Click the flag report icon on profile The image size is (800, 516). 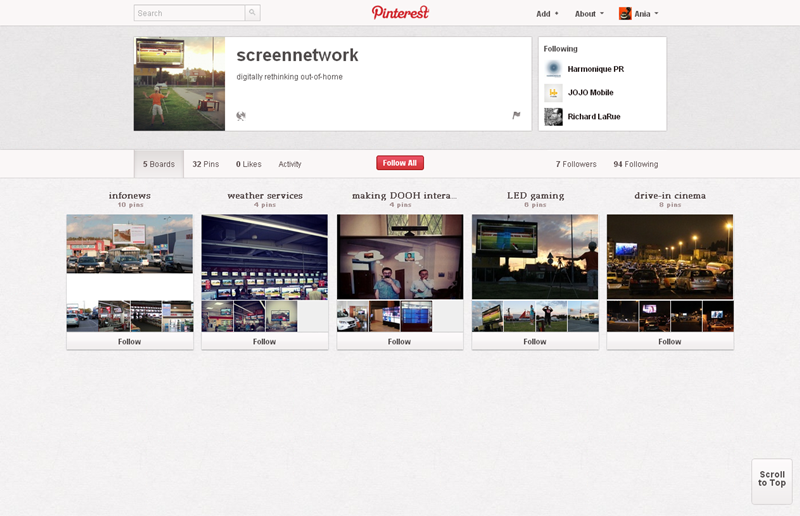[516, 115]
